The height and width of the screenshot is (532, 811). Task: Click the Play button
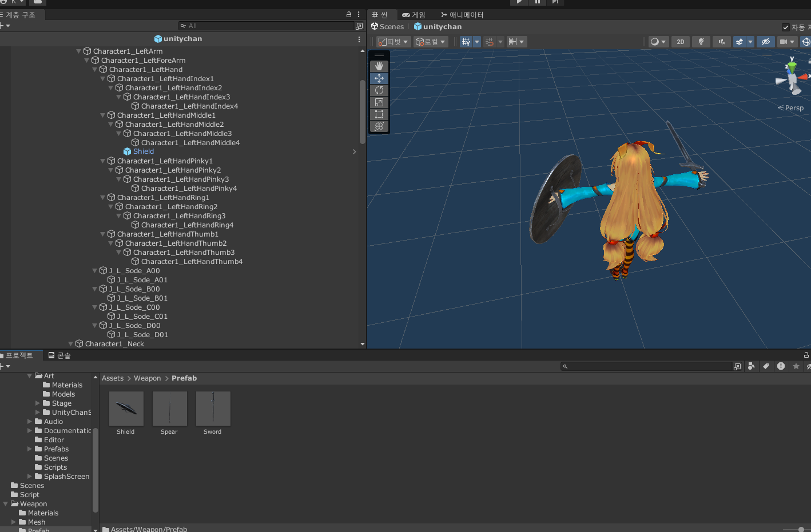coord(519,2)
